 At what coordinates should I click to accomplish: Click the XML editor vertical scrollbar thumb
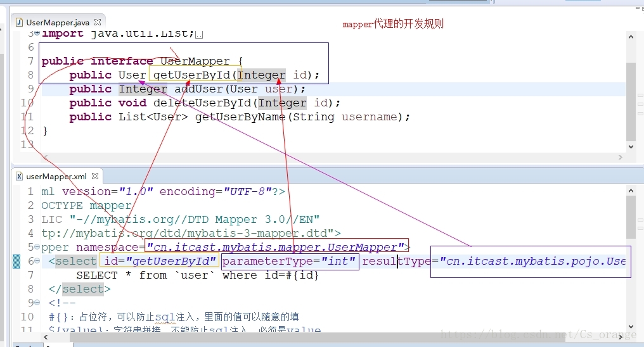(631, 217)
